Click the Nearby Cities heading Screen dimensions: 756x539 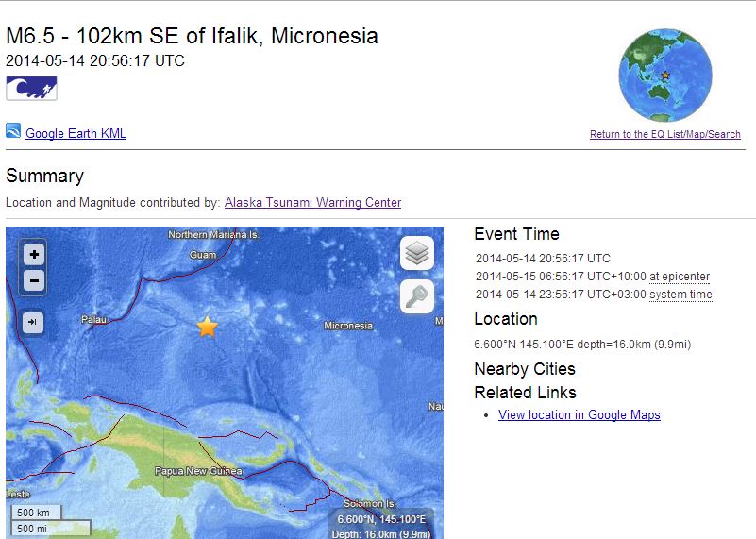(525, 369)
